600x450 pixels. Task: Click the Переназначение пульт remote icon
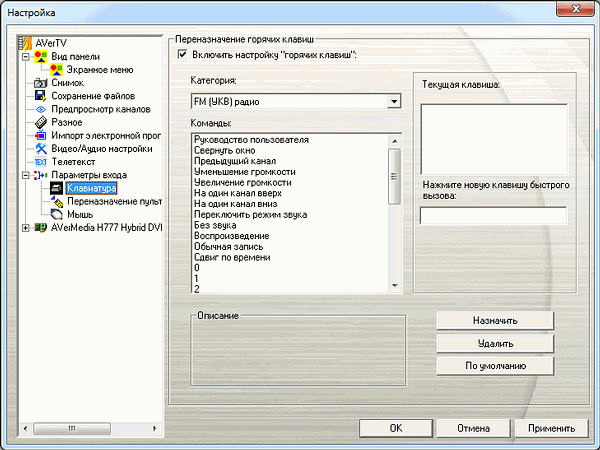[57, 201]
